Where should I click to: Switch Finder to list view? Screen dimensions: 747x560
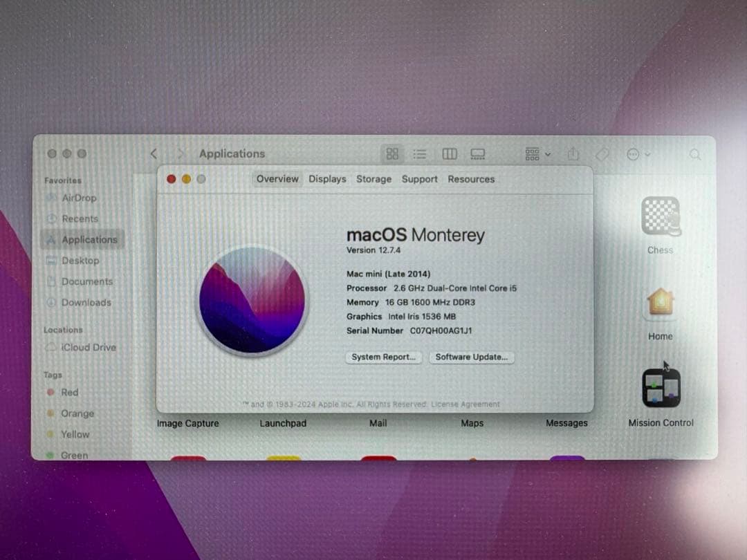coord(420,153)
